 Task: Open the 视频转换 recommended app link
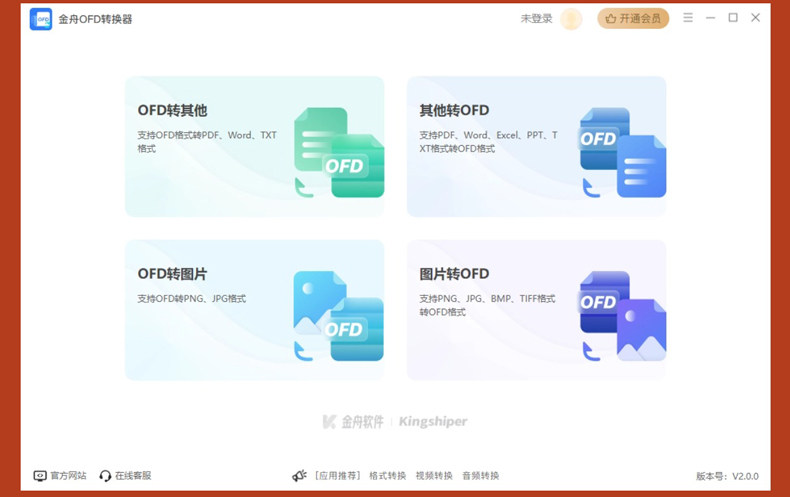(x=434, y=475)
